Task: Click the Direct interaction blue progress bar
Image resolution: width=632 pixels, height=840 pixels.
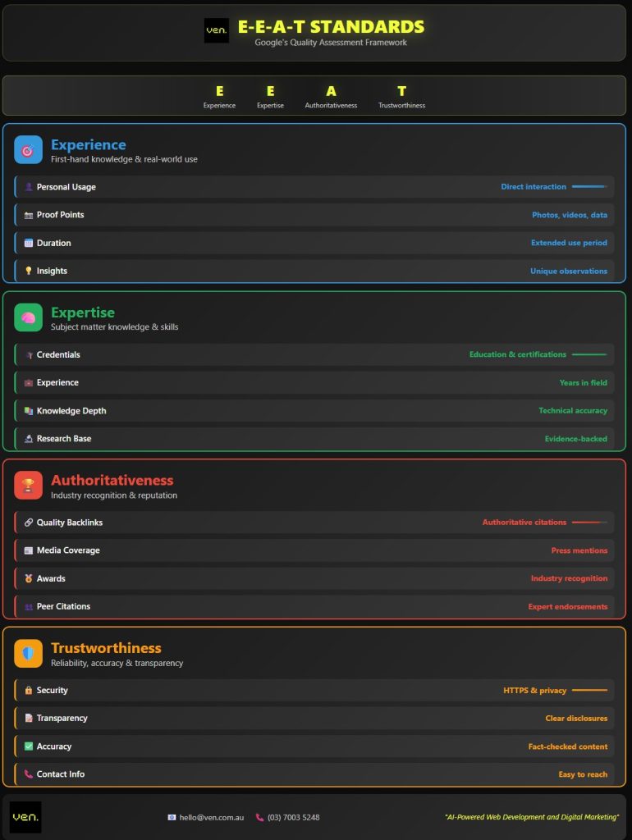Action: (589, 187)
